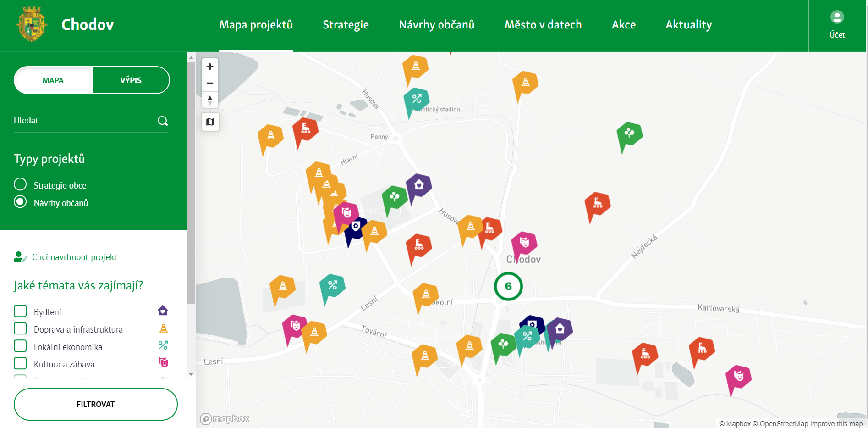Reset map bearing with the compass button
Screen dimensions: 868x428
[x=210, y=100]
